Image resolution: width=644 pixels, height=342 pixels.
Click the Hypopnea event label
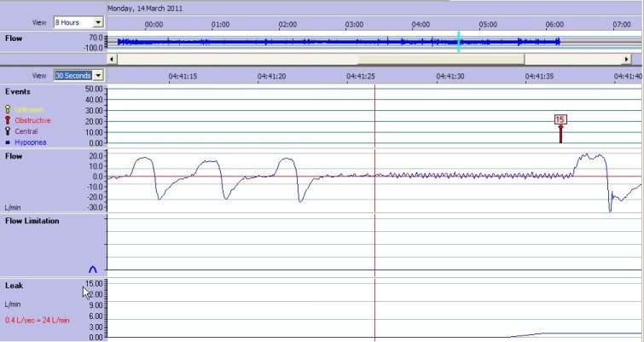(x=32, y=142)
